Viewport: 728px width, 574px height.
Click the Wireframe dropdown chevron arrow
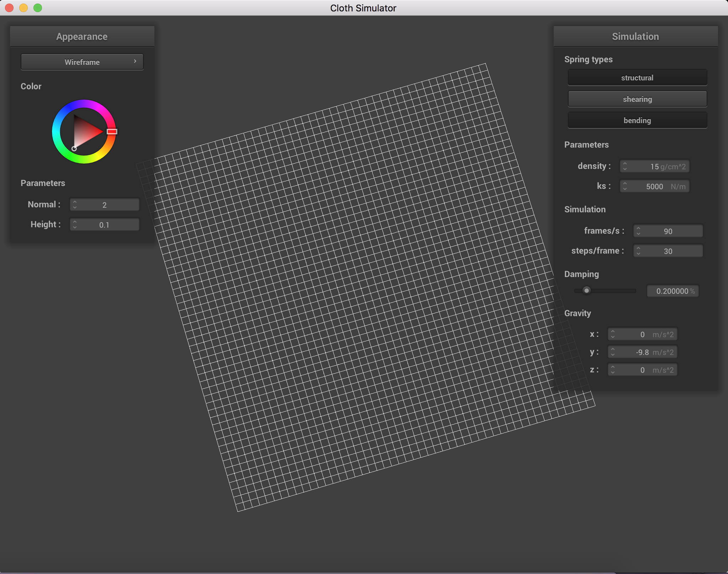[x=135, y=61]
